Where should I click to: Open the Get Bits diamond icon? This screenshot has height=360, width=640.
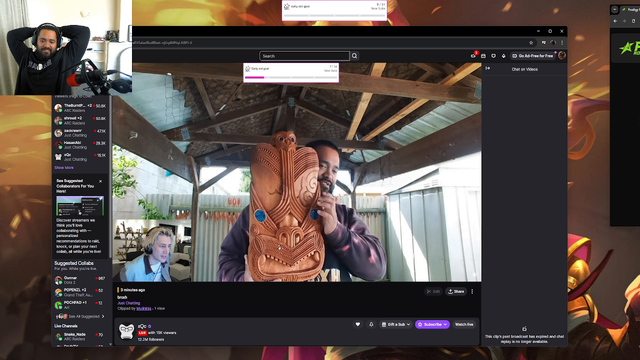click(x=503, y=56)
